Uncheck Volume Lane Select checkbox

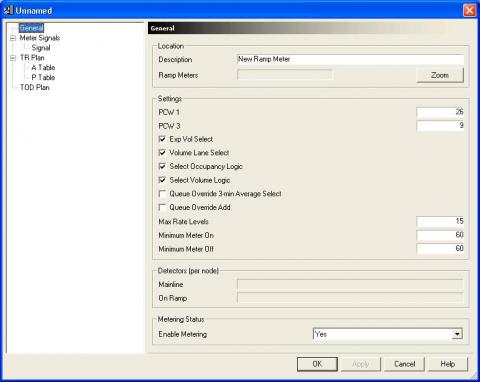162,153
